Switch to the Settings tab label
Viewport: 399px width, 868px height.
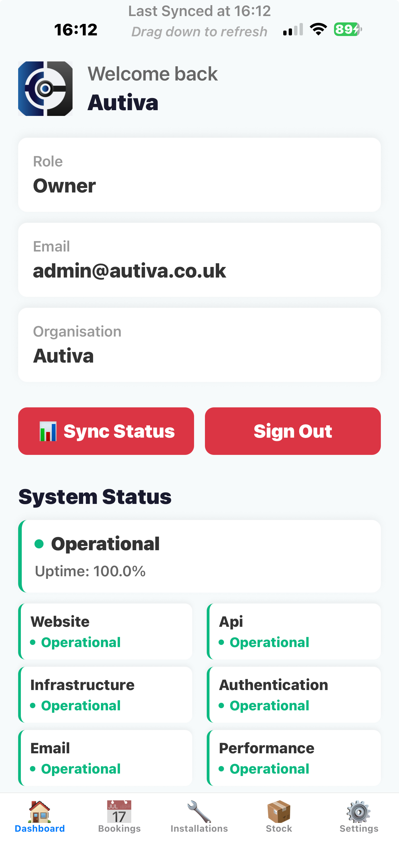(x=359, y=829)
